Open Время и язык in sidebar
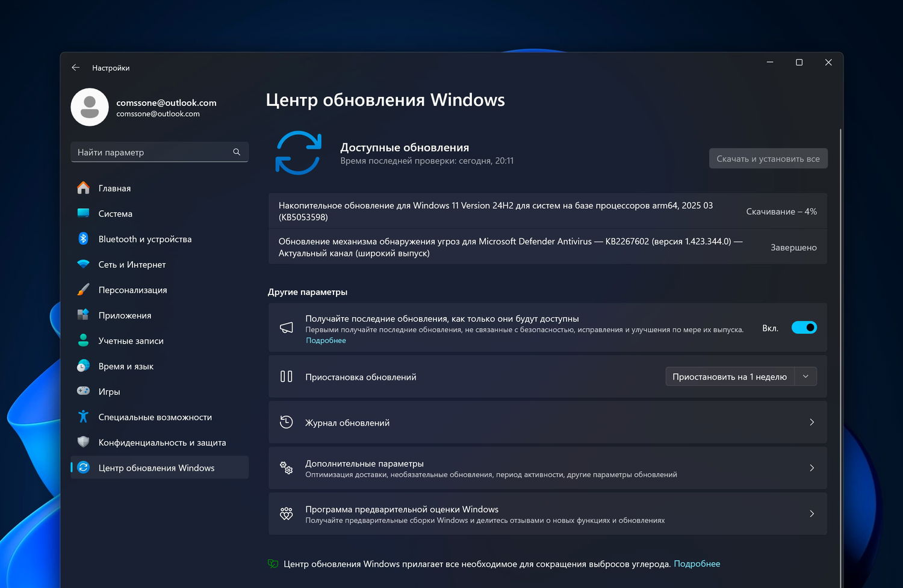The image size is (903, 588). pos(160,366)
